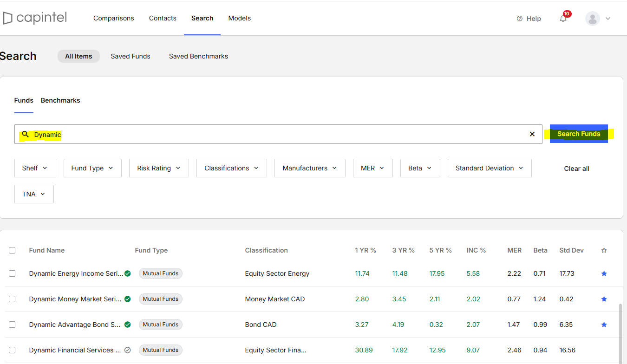The width and height of the screenshot is (627, 364).
Task: Click verified checkmark on Dynamic Money Market row
Action: (x=128, y=299)
